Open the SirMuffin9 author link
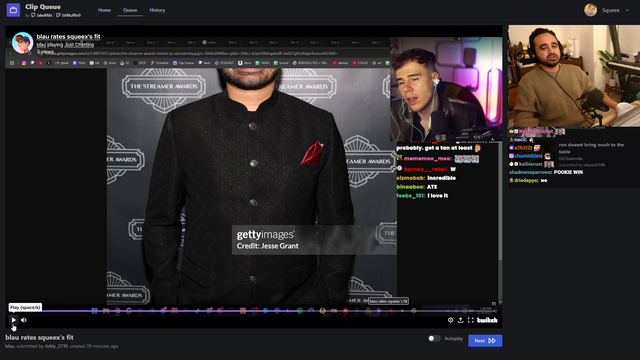This screenshot has width=640, height=360. point(69,15)
